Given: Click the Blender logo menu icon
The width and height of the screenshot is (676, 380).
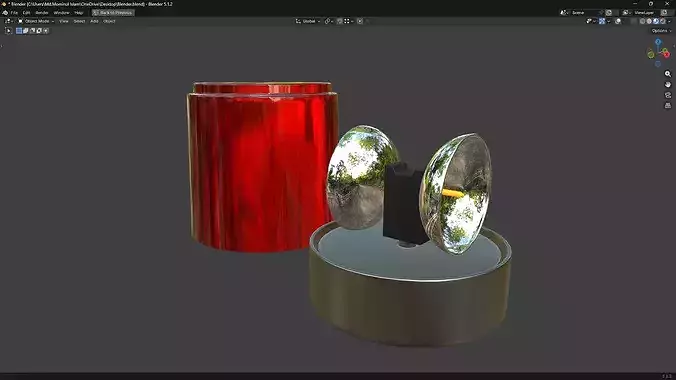Looking at the screenshot, I should pos(5,13).
